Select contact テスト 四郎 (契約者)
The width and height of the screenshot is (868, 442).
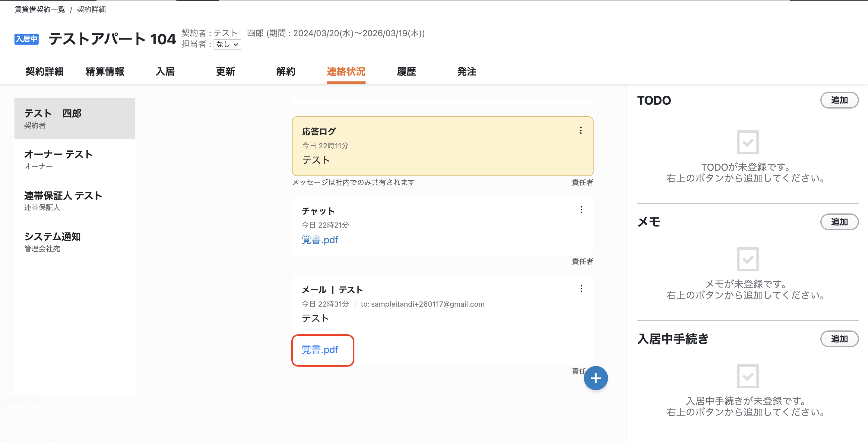pyautogui.click(x=75, y=118)
